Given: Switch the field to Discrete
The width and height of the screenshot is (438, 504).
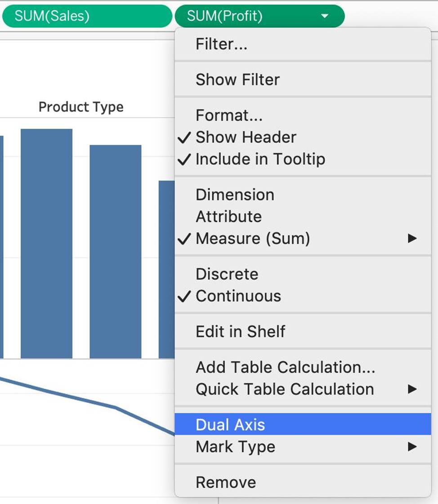Looking at the screenshot, I should 227,274.
